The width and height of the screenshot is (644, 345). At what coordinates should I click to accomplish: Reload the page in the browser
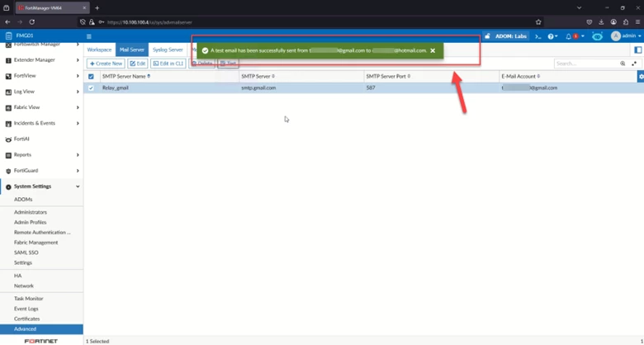[32, 22]
